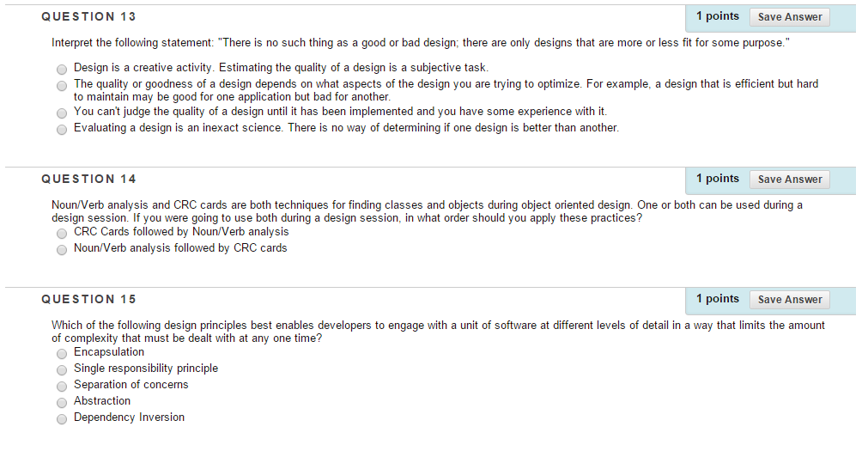Click the Question 14 heading
868x451 pixels.
click(x=88, y=180)
